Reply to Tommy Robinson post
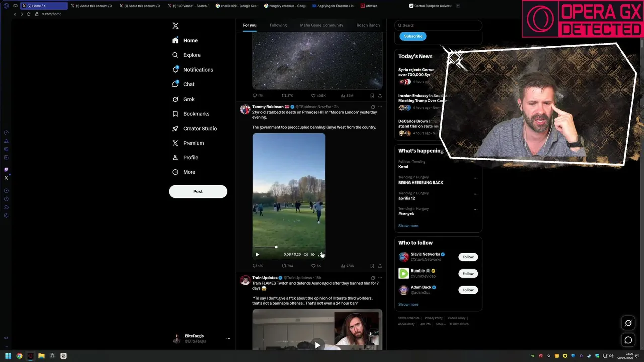644x362 pixels. 258,266
